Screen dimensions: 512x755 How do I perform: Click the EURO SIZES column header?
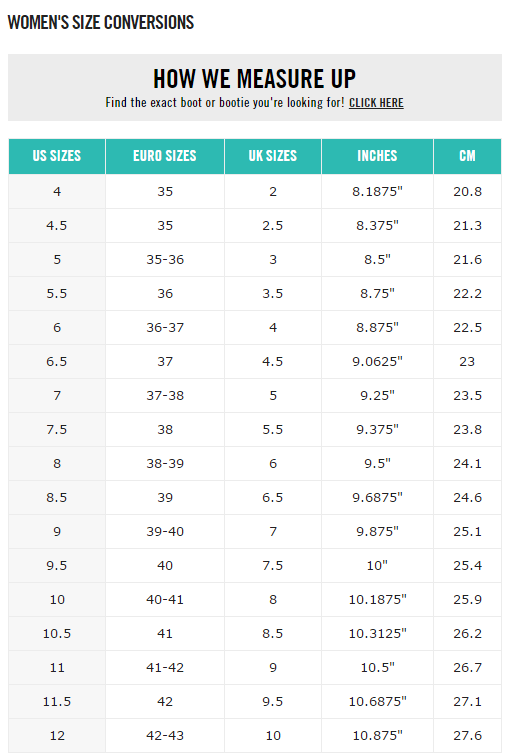165,156
